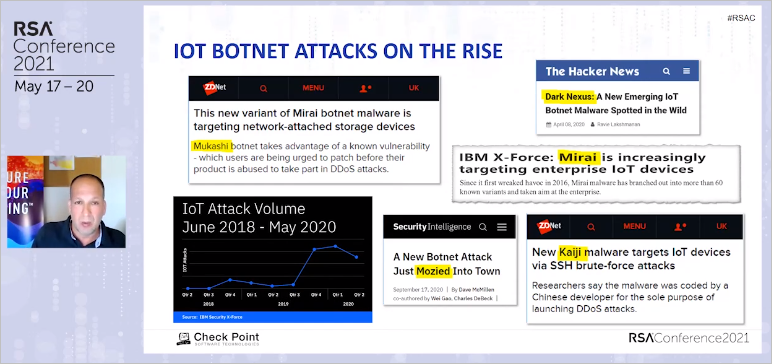Click the May 17 – 20 date text
772x364 pixels.
tap(54, 87)
